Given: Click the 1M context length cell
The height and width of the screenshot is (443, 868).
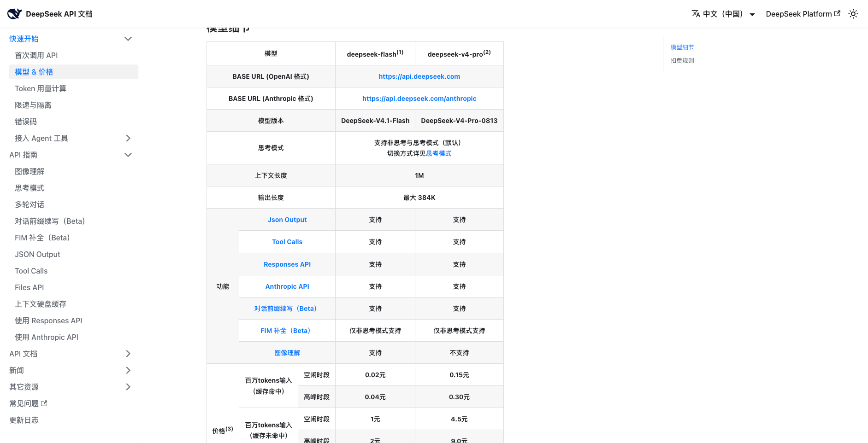Looking at the screenshot, I should coord(419,175).
